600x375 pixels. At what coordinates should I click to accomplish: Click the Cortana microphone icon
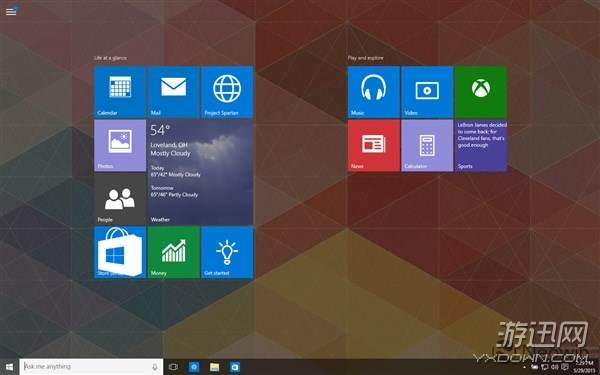(x=155, y=367)
